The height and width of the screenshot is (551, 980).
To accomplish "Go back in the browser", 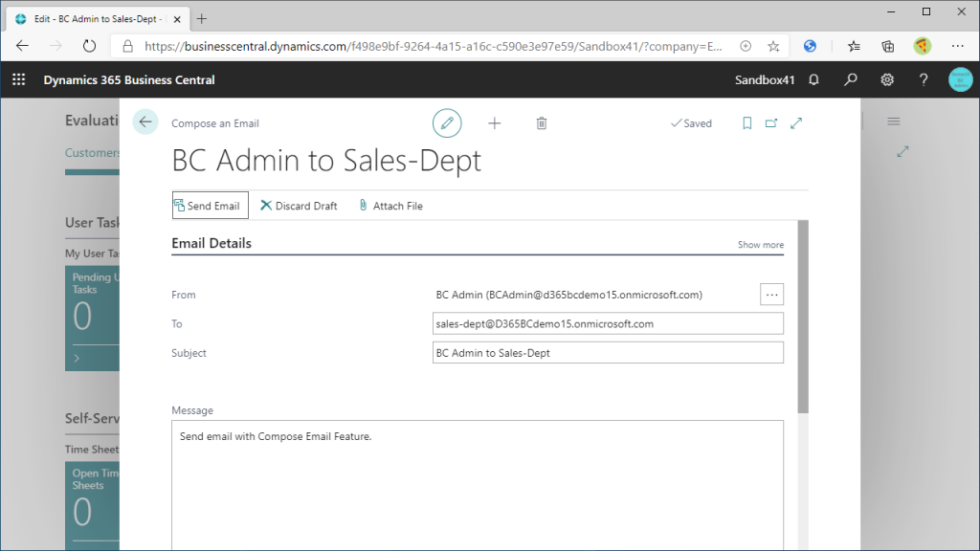I will click(x=23, y=46).
